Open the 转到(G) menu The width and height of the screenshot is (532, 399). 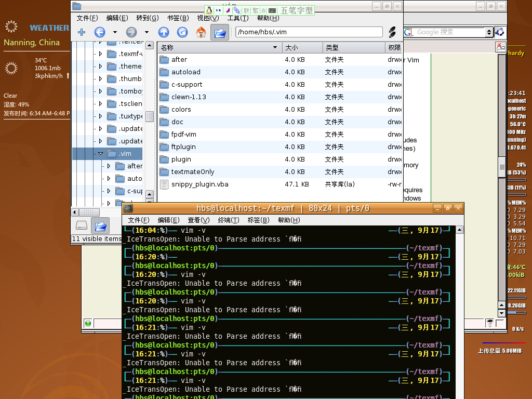(148, 18)
